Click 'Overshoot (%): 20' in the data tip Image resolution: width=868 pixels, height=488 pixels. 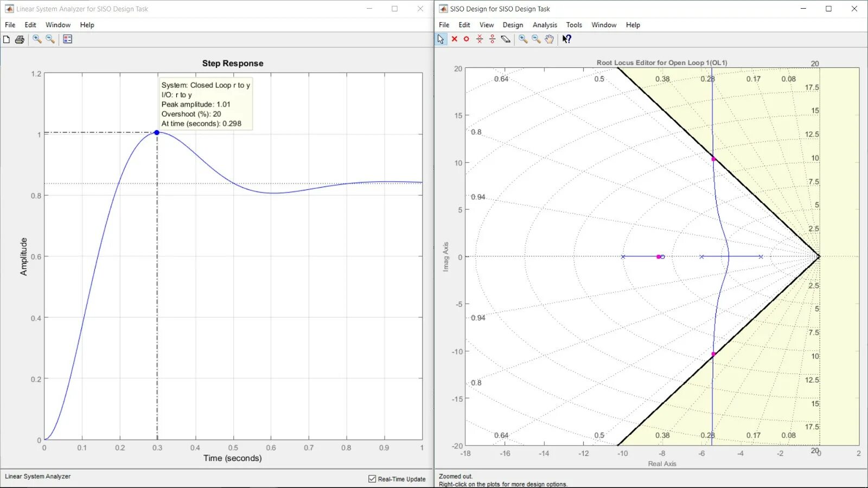pos(191,114)
